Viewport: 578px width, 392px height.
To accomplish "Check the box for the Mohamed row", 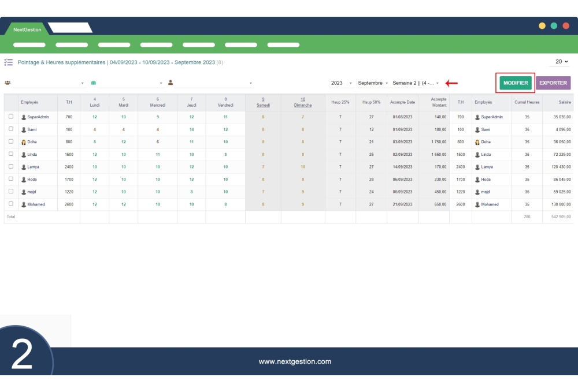I will (x=11, y=204).
